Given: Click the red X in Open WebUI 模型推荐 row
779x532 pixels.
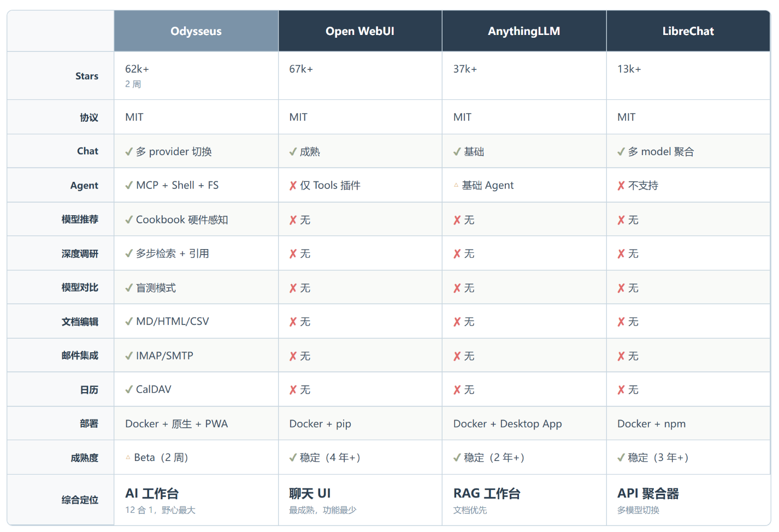Looking at the screenshot, I should click(x=293, y=220).
